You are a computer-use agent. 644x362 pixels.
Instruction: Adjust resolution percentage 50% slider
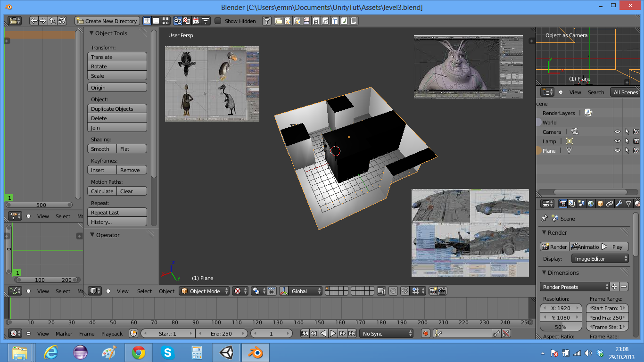[561, 327]
